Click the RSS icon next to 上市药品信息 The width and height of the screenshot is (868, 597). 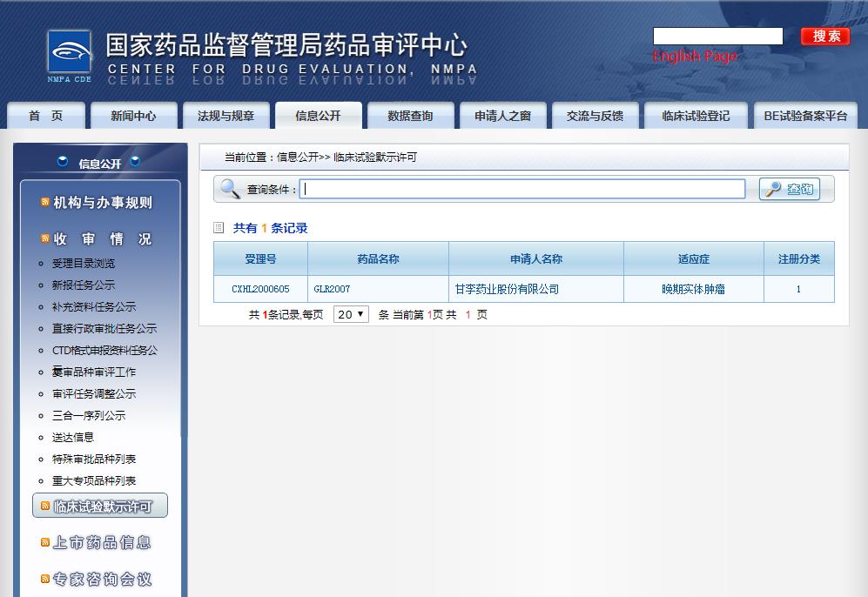44,543
